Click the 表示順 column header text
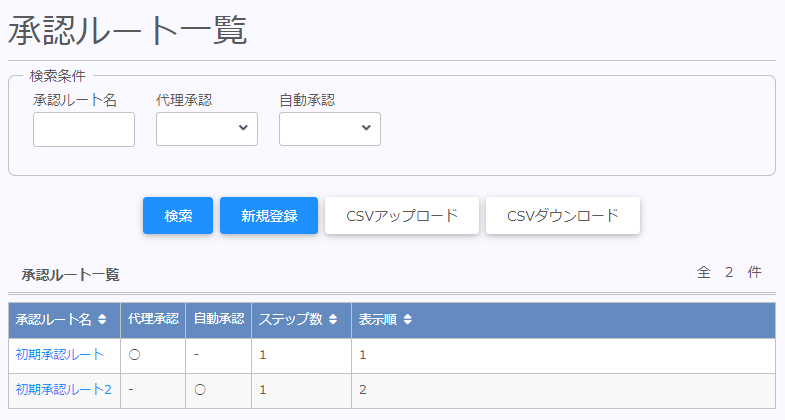 (x=378, y=320)
